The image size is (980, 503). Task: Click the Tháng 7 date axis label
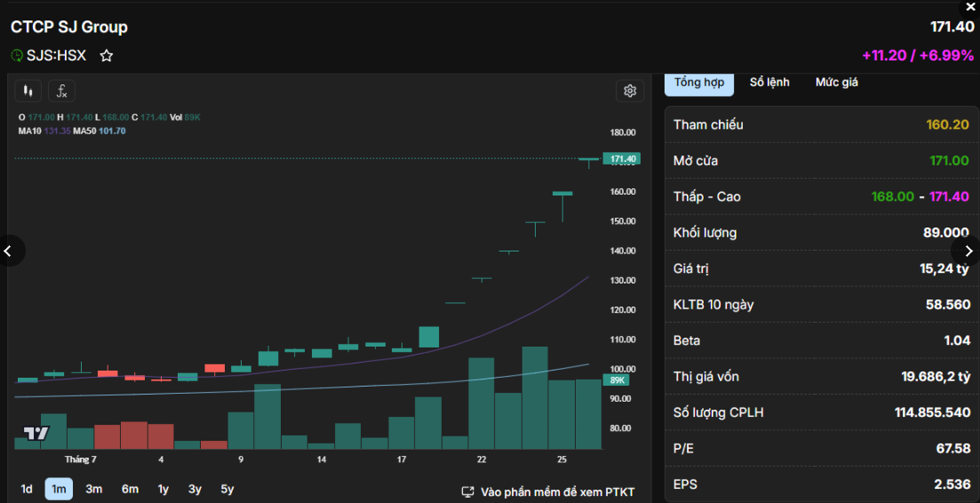tap(80, 459)
